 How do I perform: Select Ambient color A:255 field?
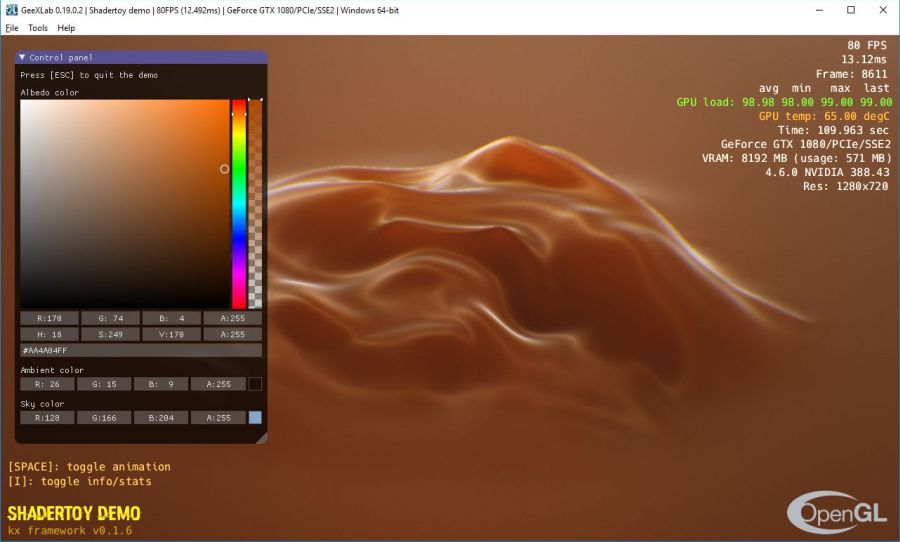pos(218,384)
